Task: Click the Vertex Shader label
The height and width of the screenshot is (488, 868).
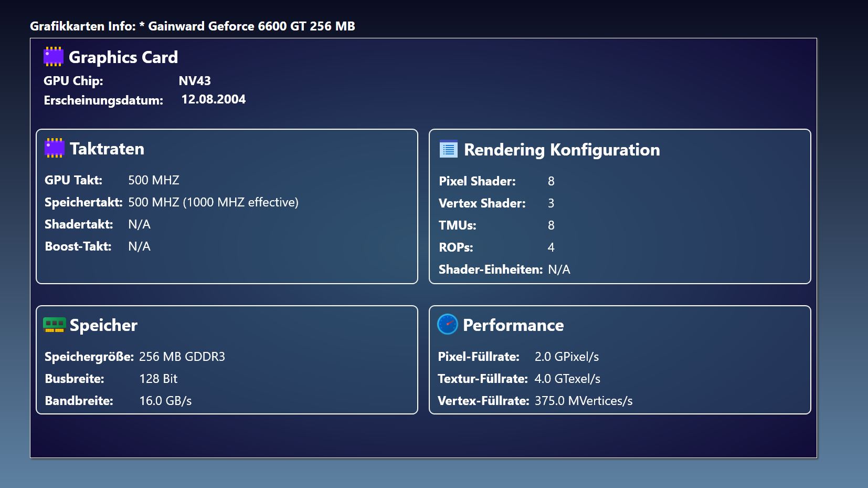Action: 482,203
